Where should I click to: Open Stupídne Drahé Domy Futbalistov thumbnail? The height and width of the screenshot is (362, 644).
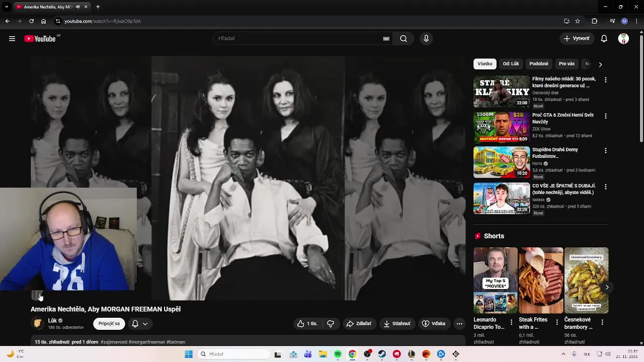coord(502,162)
